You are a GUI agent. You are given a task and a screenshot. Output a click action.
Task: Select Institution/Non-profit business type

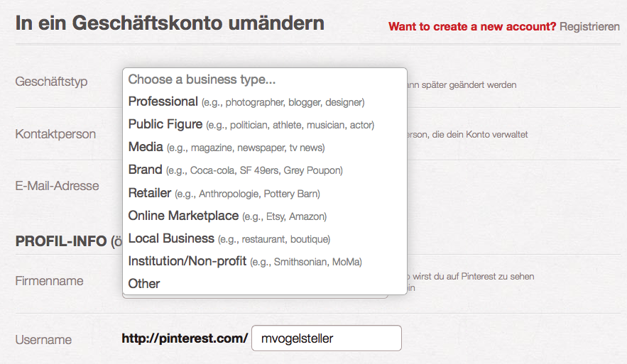265,262
